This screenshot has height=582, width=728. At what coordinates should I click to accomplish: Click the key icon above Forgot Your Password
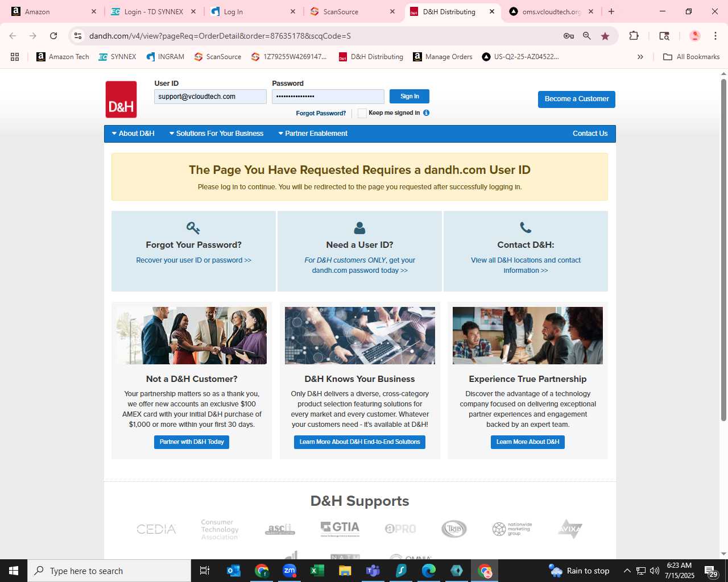point(193,228)
